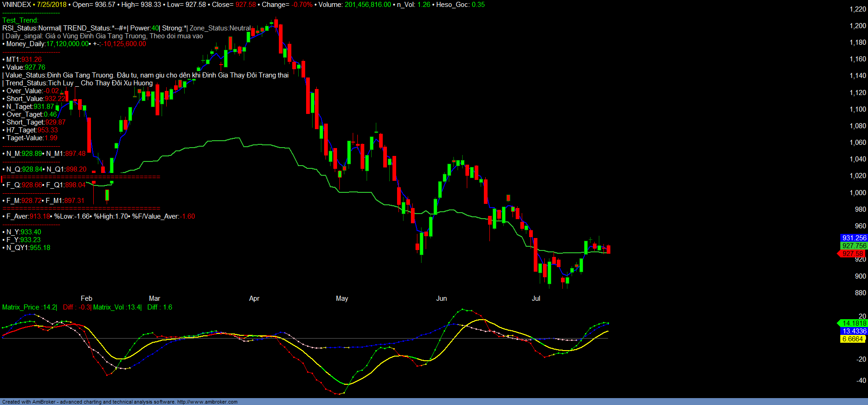Image resolution: width=868 pixels, height=405 pixels.
Task: Click the blue 13.4336 indicator value tag
Action: tap(854, 331)
